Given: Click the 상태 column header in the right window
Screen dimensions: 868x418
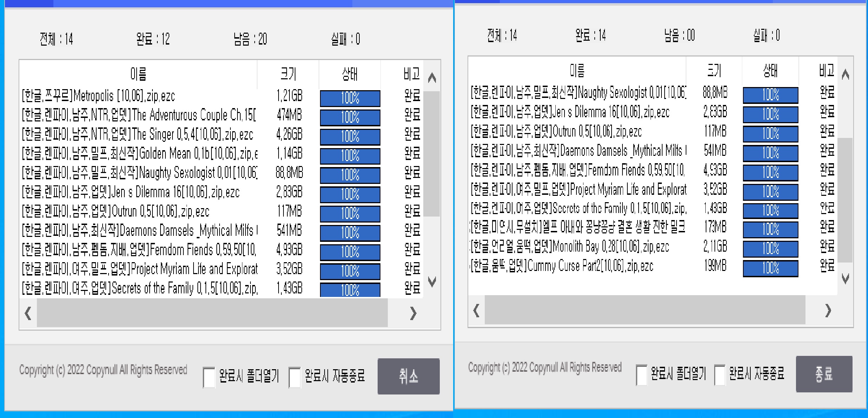Looking at the screenshot, I should [x=771, y=70].
